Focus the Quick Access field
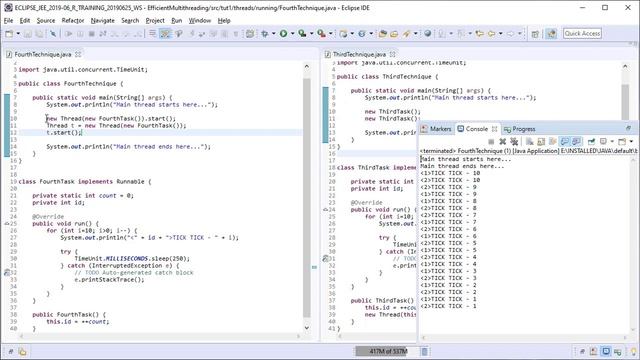 click(x=582, y=33)
